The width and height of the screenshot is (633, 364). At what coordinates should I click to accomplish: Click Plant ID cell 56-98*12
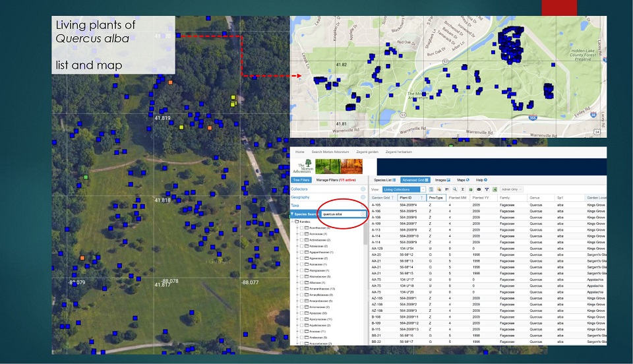click(x=407, y=255)
